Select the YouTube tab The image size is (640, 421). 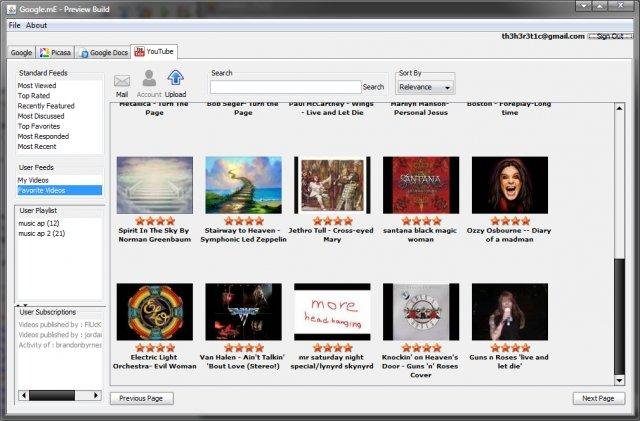coord(154,51)
